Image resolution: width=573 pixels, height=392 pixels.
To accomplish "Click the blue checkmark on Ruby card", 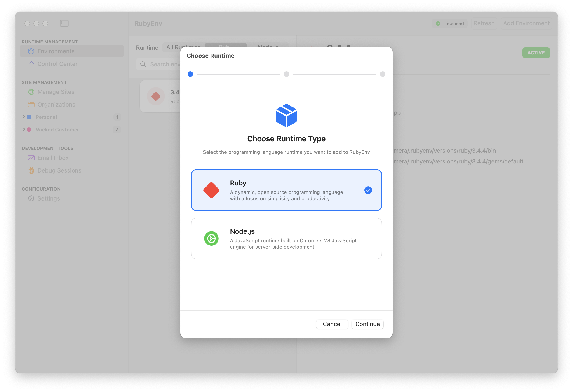I will pos(368,190).
